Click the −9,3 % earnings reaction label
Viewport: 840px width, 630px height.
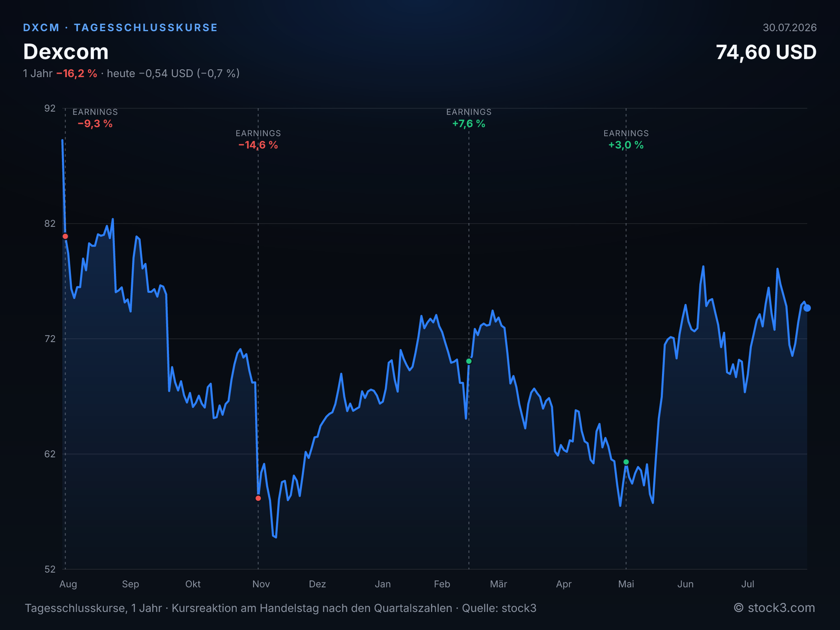pos(95,124)
